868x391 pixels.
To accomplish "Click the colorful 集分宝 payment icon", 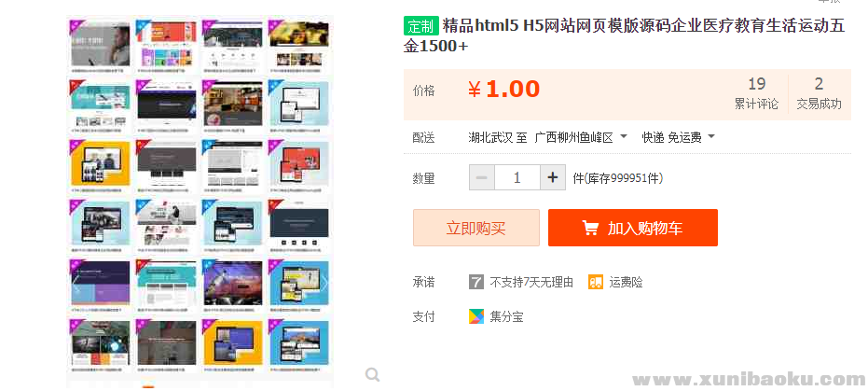I will tap(476, 316).
